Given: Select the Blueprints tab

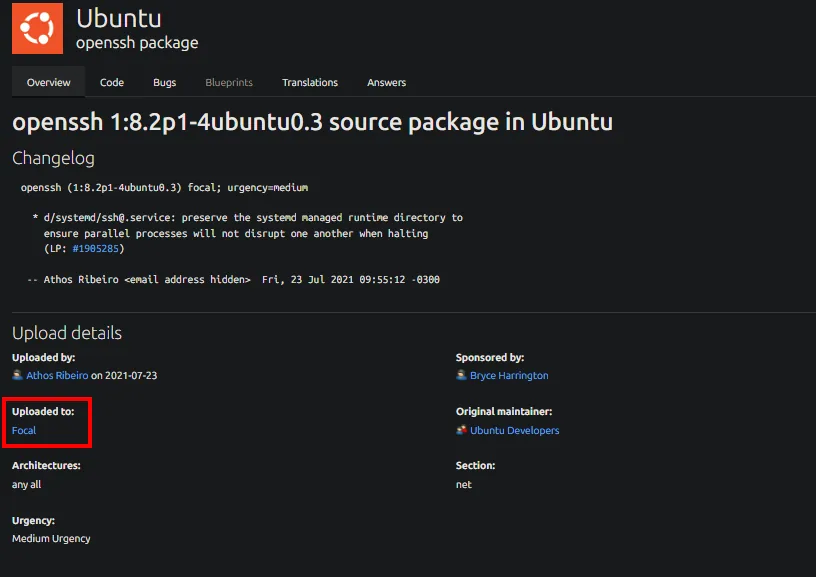Looking at the screenshot, I should pos(229,82).
